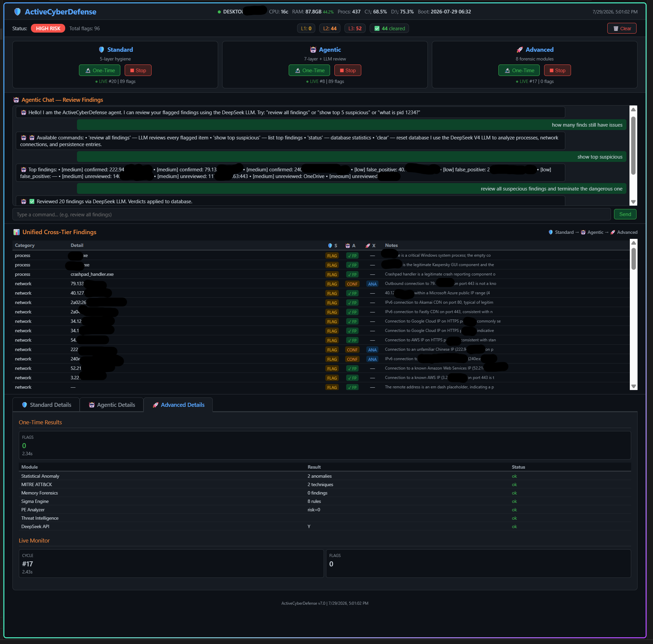Click the green online status dot by hostname
653x644 pixels.
[x=219, y=12]
